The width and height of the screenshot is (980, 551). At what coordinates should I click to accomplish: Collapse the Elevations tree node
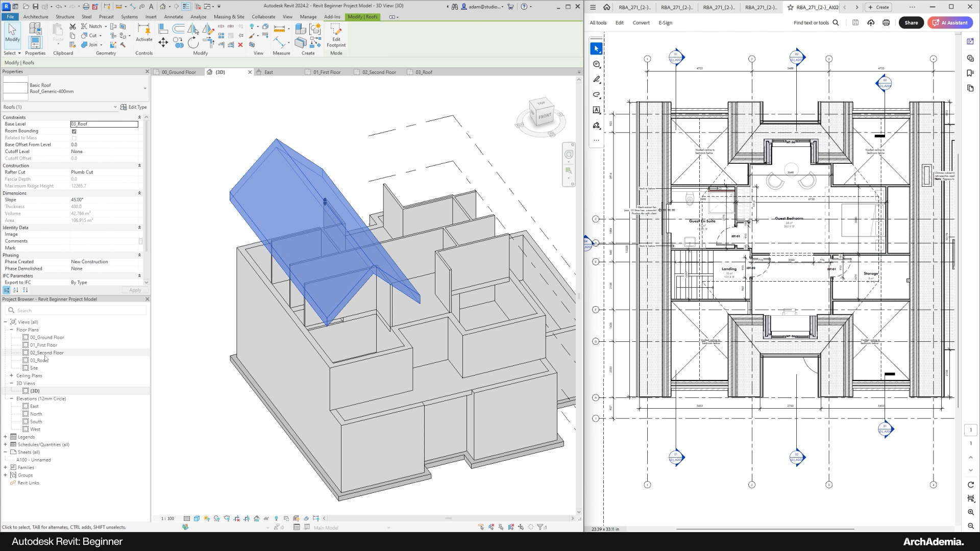[11, 398]
